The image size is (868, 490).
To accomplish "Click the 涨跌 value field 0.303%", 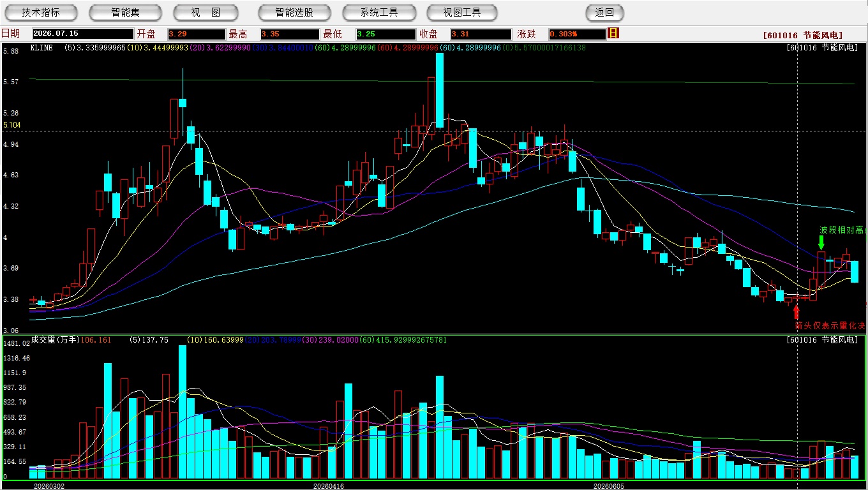I will [577, 34].
